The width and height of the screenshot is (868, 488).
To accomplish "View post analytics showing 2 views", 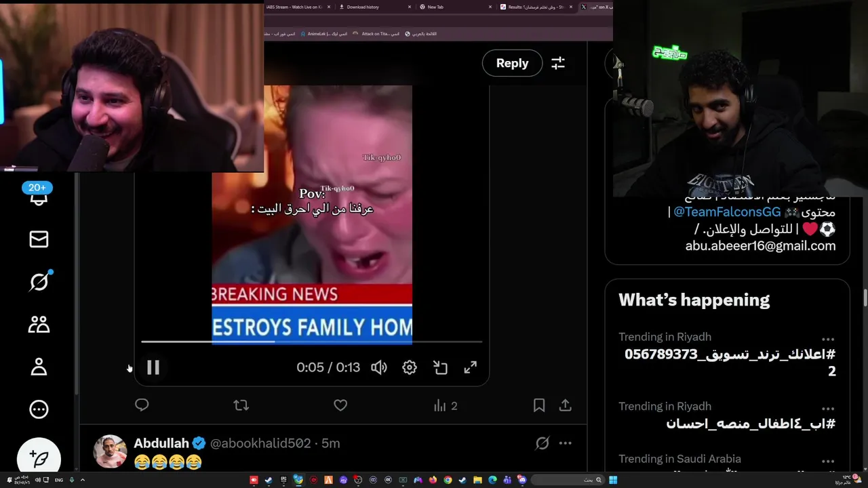I will [446, 405].
